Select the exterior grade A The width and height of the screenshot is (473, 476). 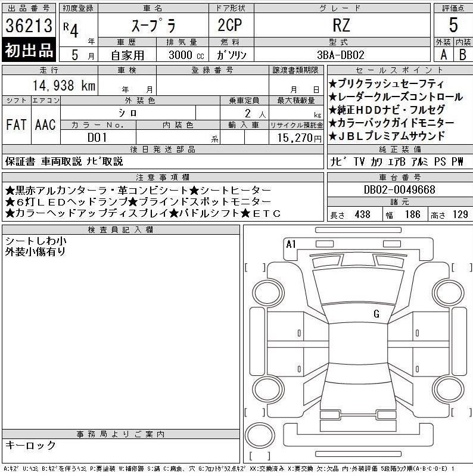444,55
